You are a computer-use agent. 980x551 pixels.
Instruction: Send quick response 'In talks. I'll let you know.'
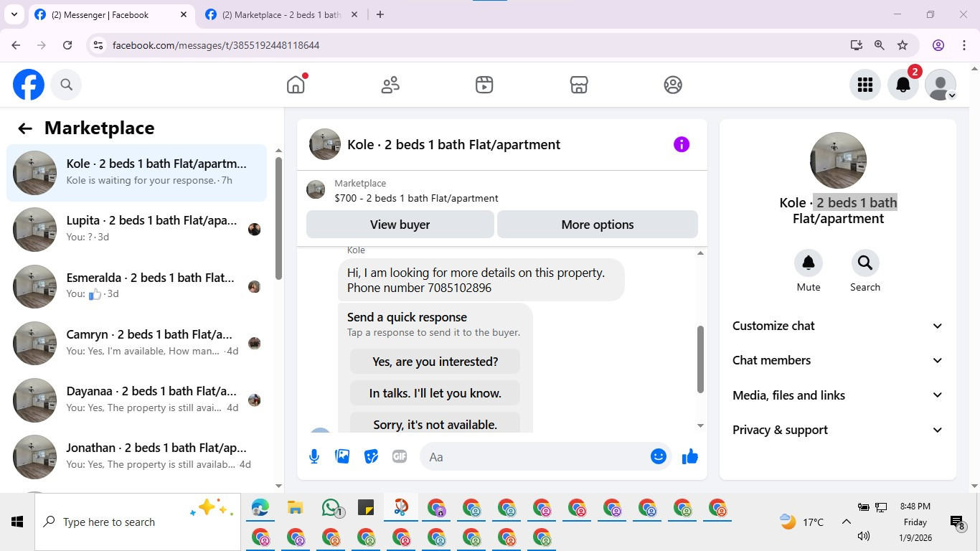coord(435,393)
